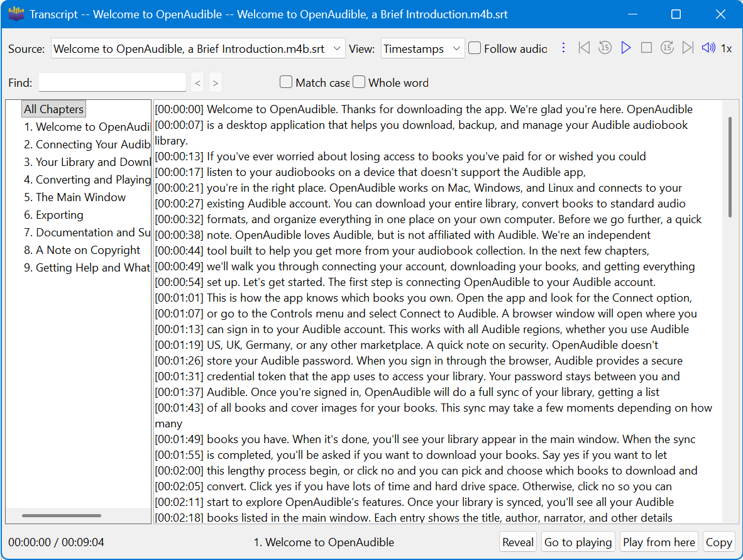The image size is (743, 560).
Task: Click the [00:02:11] transcript line
Action: pos(414,502)
